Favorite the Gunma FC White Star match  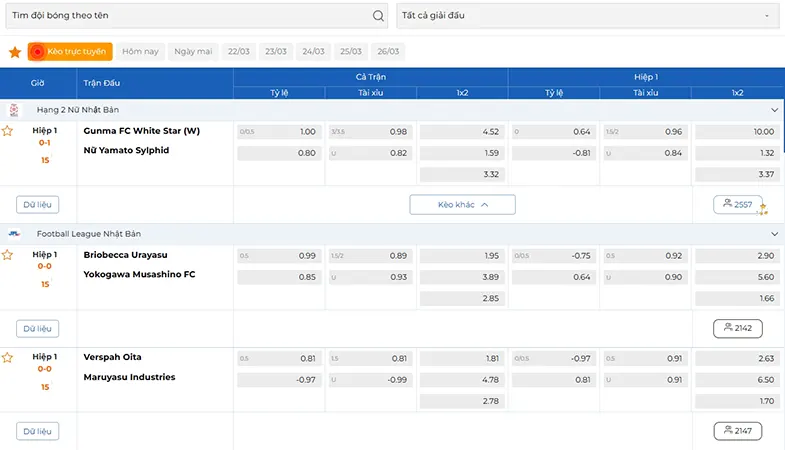(x=7, y=131)
